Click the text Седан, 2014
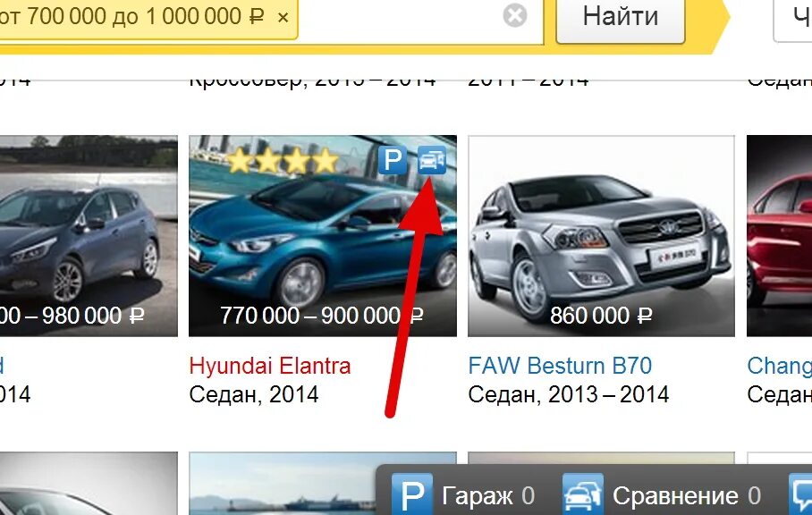This screenshot has height=515, width=812. [254, 395]
